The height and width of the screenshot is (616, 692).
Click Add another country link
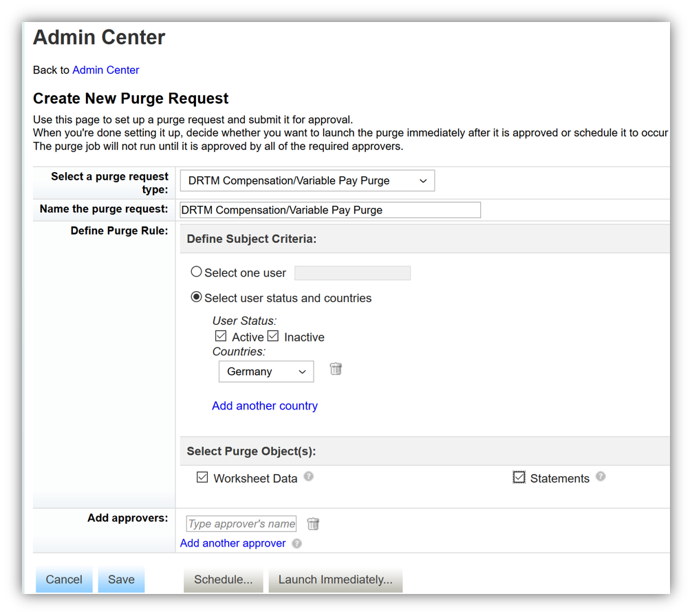(265, 406)
